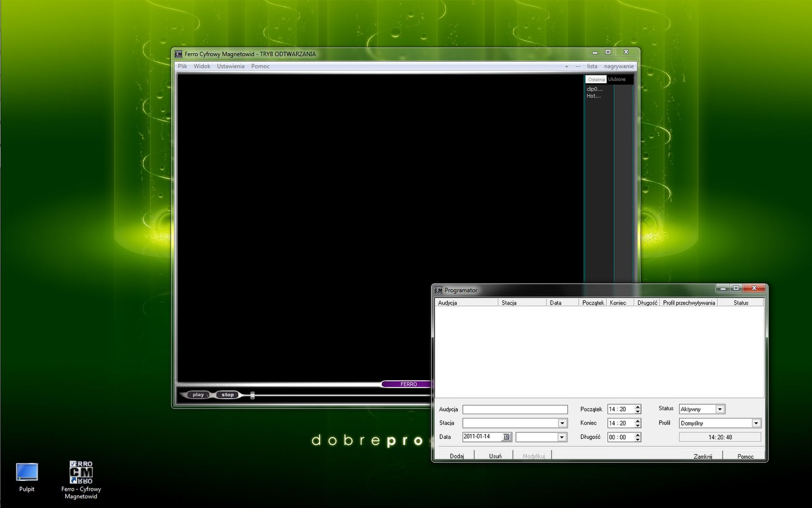Viewport: 812px width, 508px height.
Task: Toggle the lista panel in the Ferro menu bar
Action: click(x=592, y=66)
